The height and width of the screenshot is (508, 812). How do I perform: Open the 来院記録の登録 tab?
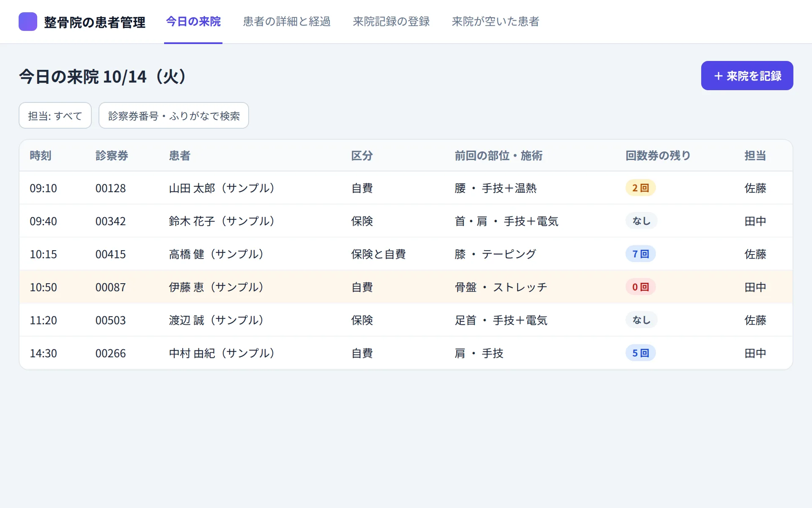coord(391,22)
